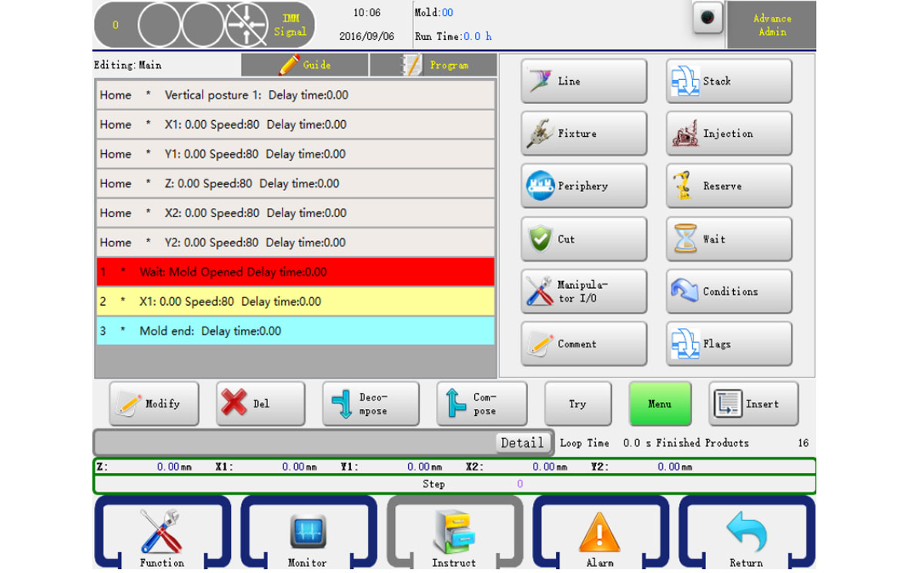Select the Wait hourglass instruction

[x=728, y=240]
